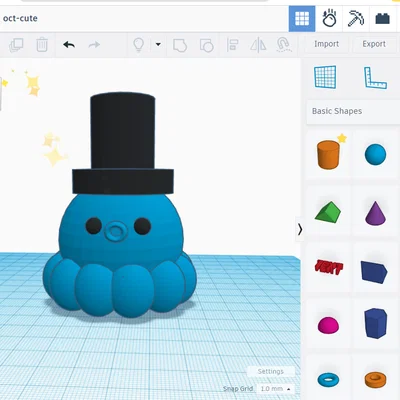The height and width of the screenshot is (400, 400).
Task: Collapse the shapes panel with chevron
Action: coord(300,229)
